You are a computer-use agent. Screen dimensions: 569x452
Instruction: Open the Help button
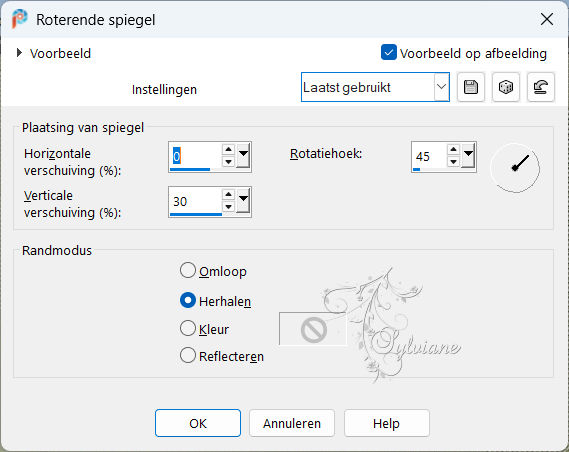click(x=386, y=423)
